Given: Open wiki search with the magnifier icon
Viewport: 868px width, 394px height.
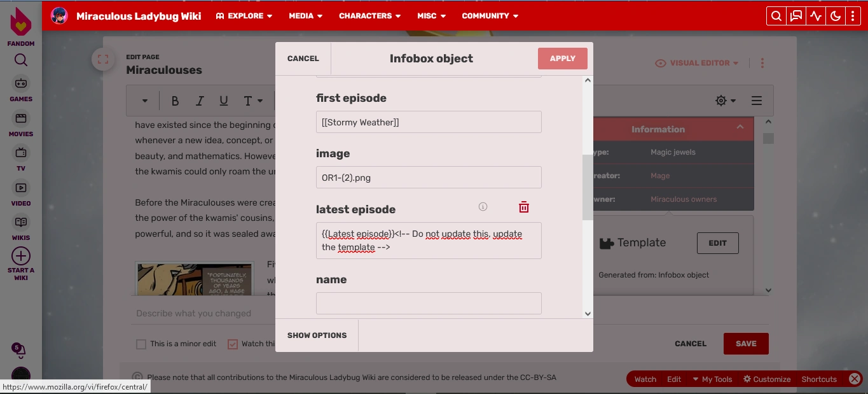Looking at the screenshot, I should point(776,16).
